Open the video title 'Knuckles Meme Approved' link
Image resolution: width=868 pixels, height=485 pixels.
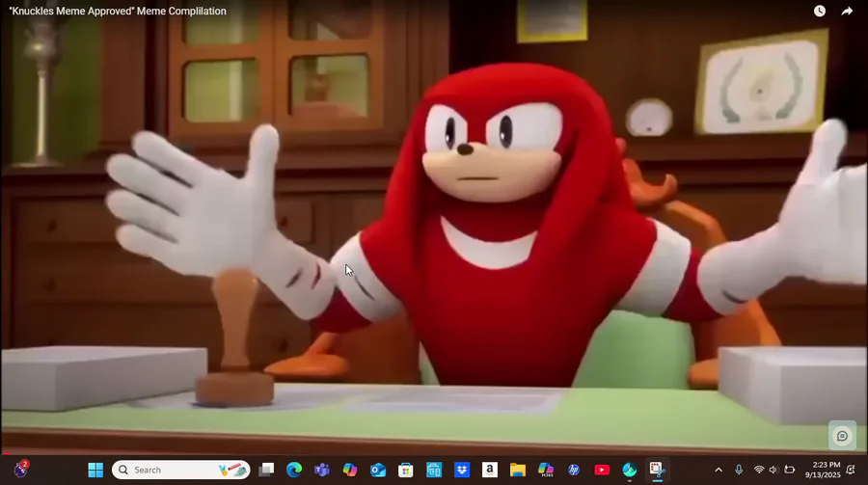point(118,11)
